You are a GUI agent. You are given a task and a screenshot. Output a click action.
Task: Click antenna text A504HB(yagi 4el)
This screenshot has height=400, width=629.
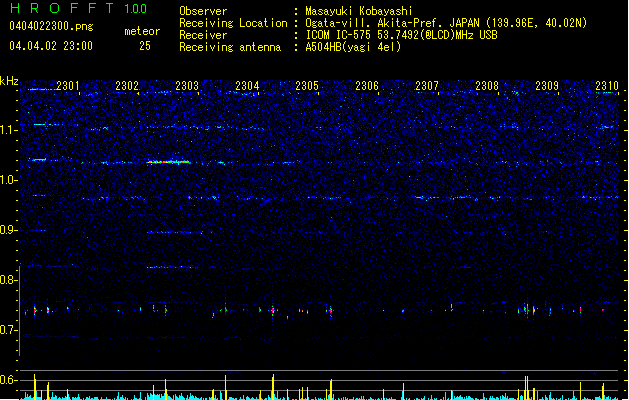tap(353, 47)
